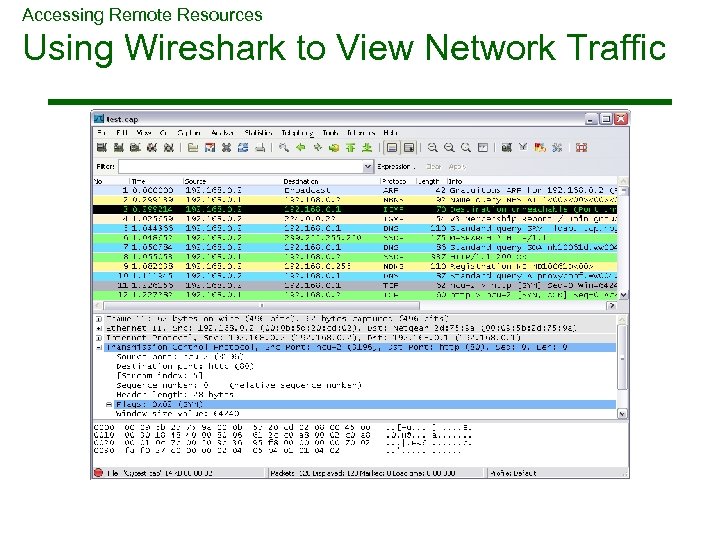720x540 pixels.
Task: Reset text to normal size icon
Action: coord(466,147)
